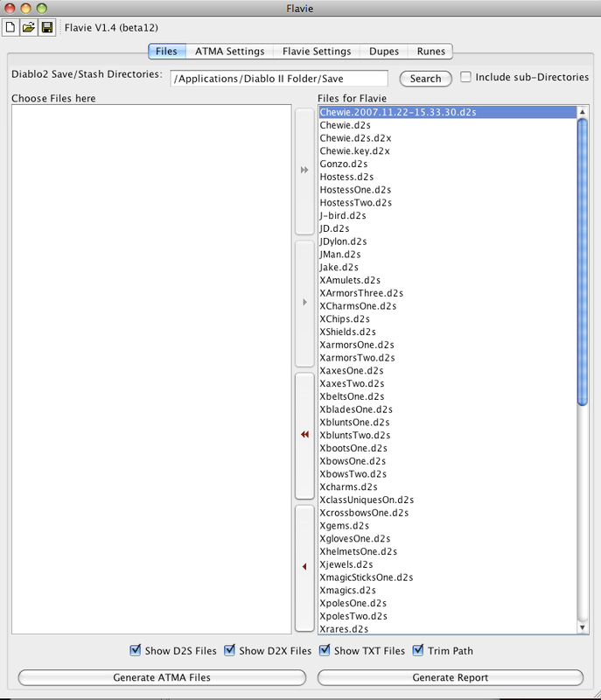
Task: Select HostessTwo.d2s file
Action: point(448,203)
